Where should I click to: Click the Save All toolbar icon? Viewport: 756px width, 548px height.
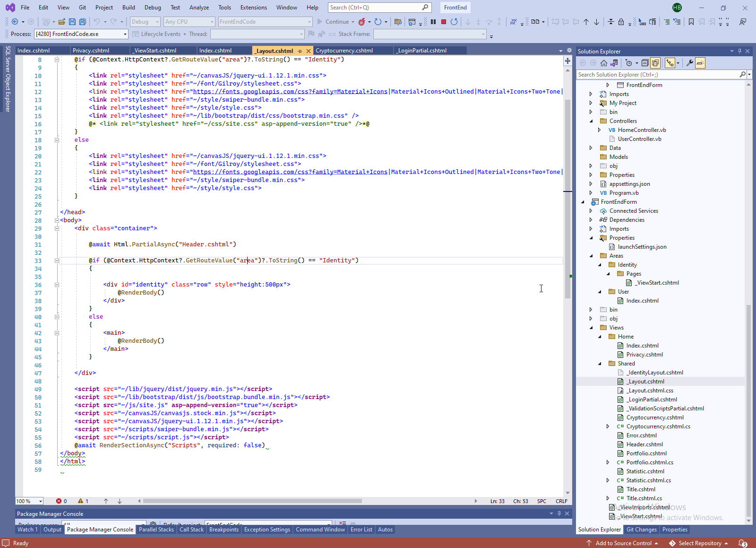point(83,22)
